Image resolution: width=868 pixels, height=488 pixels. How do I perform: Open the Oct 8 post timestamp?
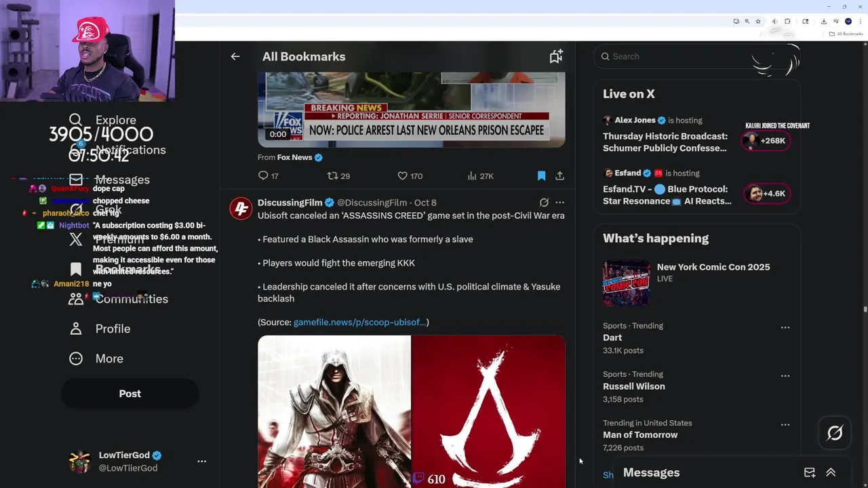(x=425, y=203)
